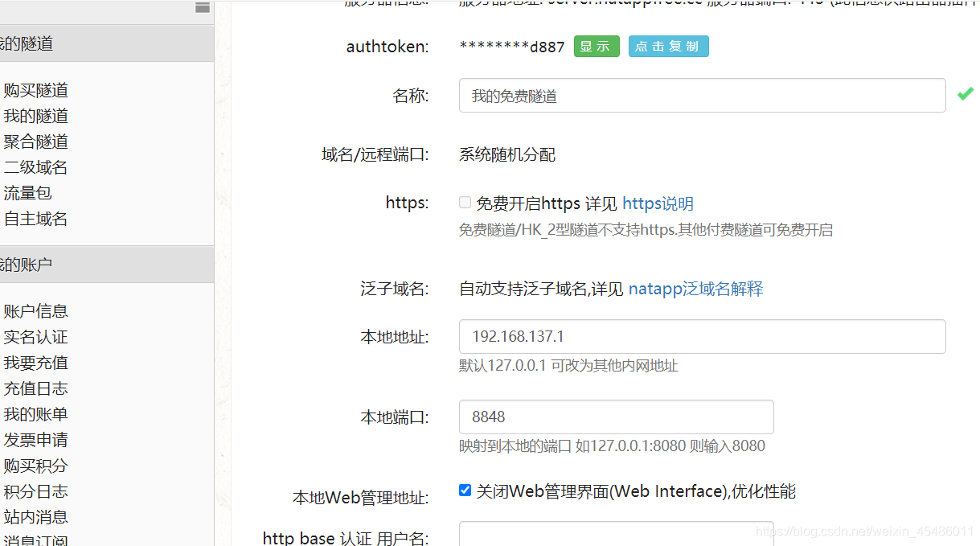
Task: Click the 系统随机分配 domain text
Action: tap(507, 154)
